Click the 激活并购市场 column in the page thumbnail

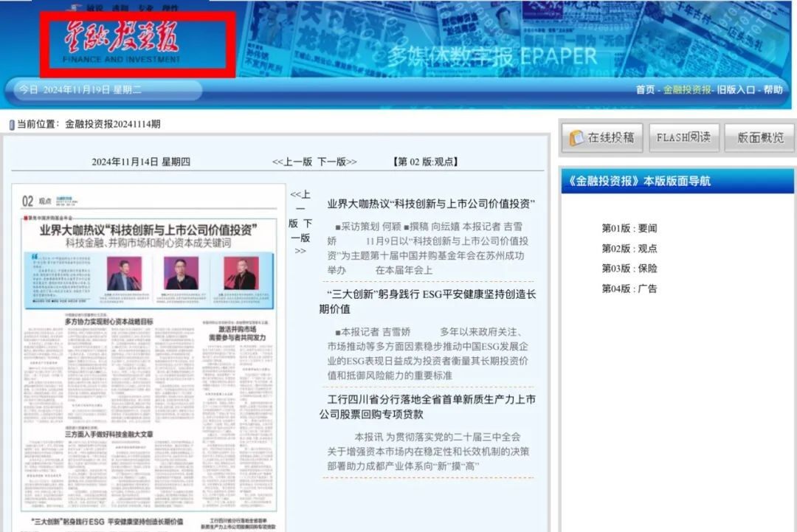pos(237,334)
